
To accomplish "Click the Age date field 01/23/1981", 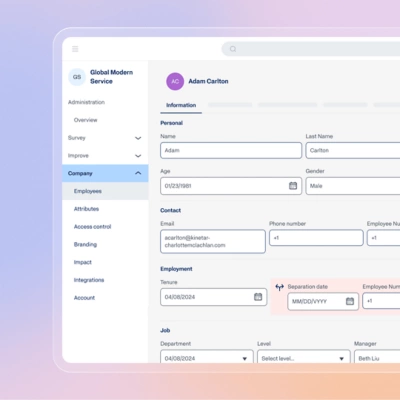I will click(x=231, y=186).
